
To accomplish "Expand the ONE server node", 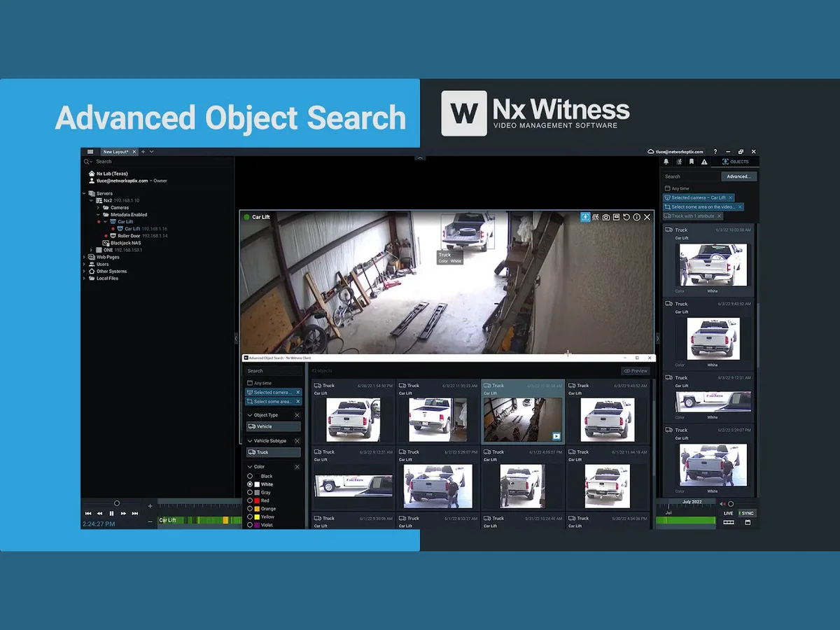I will 91,250.
